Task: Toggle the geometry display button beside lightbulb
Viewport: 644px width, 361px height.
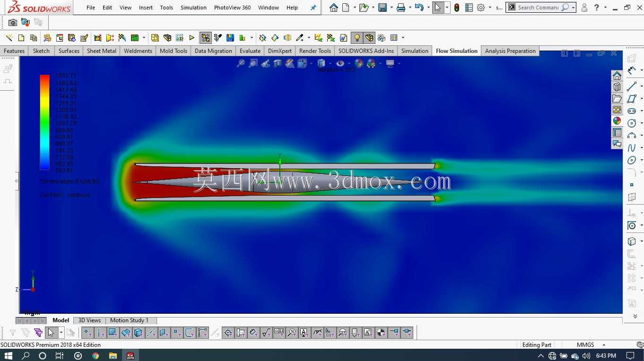Action: click(x=369, y=38)
